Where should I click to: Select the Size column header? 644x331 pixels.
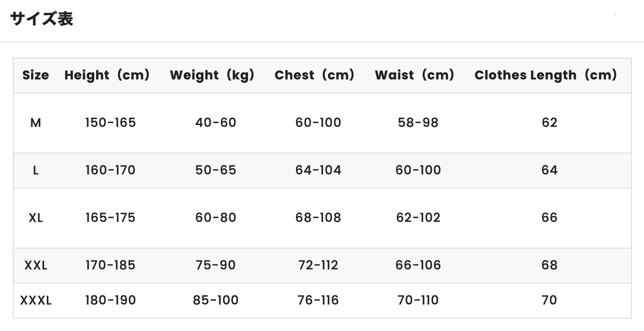tap(36, 75)
